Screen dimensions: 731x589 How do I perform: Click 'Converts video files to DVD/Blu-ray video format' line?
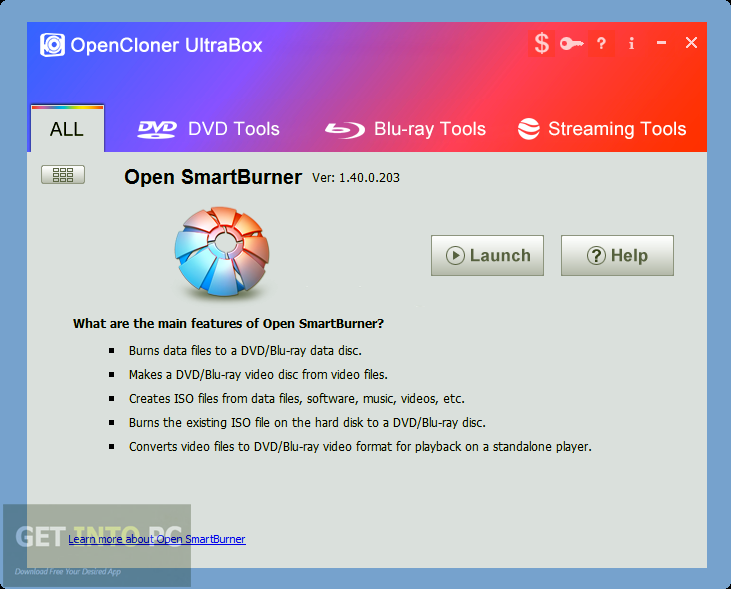tap(360, 447)
